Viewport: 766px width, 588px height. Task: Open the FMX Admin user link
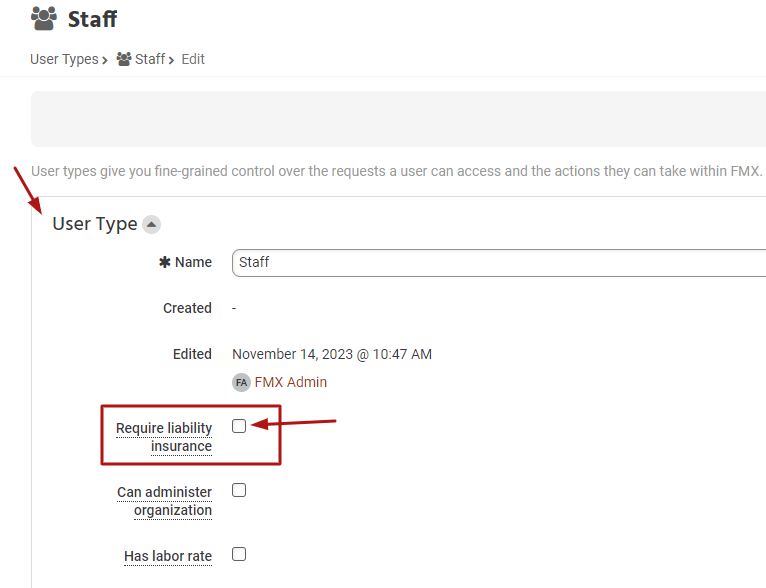291,382
